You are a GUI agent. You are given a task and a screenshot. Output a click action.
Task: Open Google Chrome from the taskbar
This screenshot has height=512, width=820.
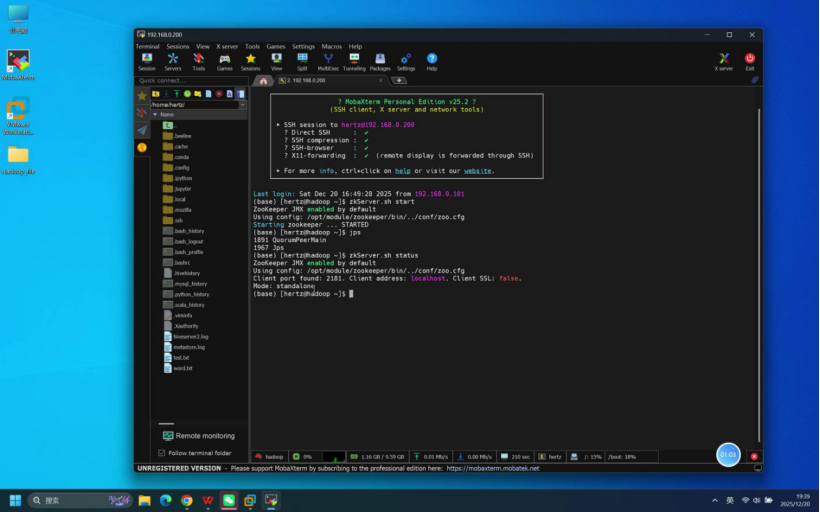[187, 500]
